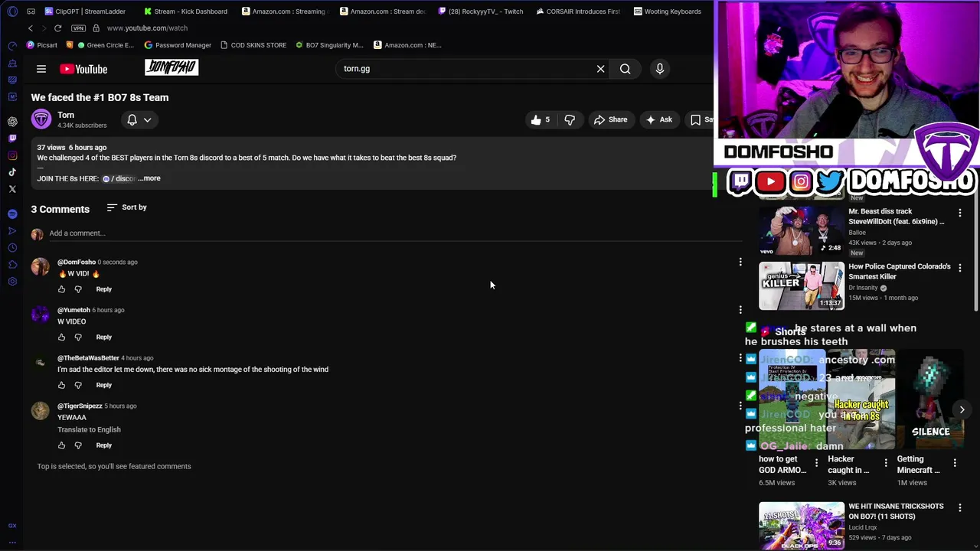Open the Sort by comments dropdown
This screenshot has width=980, height=551.
click(127, 207)
